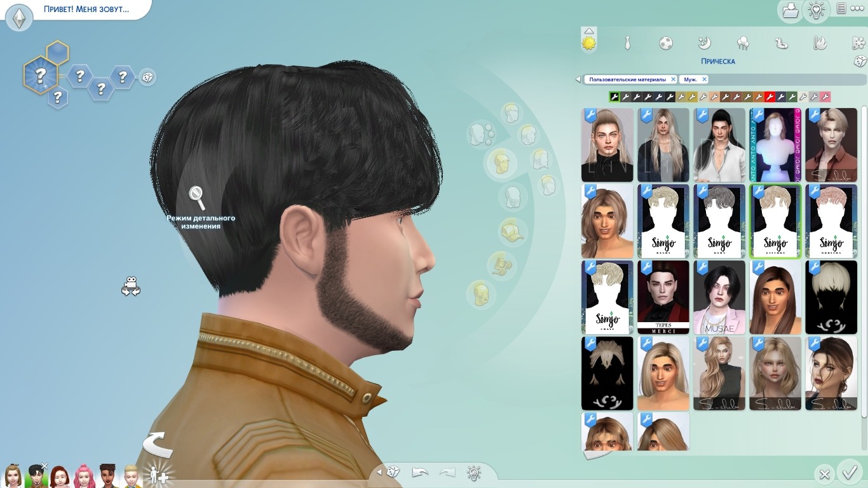The height and width of the screenshot is (488, 868).
Task: Switch to the Formal outfit category (tie icon)
Action: click(627, 43)
